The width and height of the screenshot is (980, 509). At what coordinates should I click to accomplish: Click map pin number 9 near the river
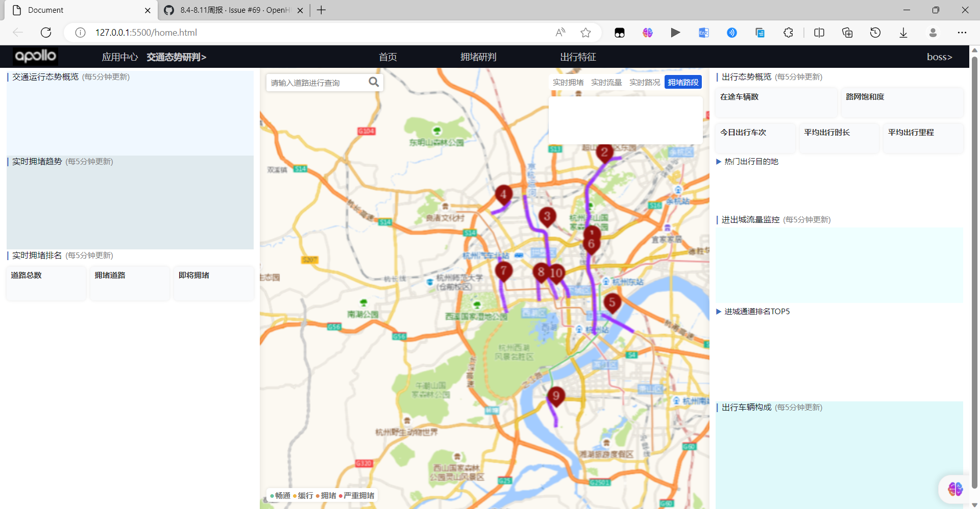point(556,395)
